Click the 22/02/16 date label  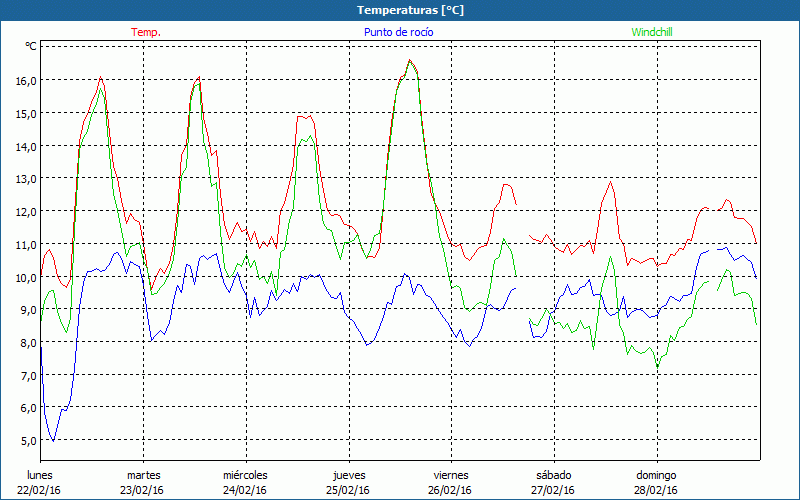click(42, 489)
